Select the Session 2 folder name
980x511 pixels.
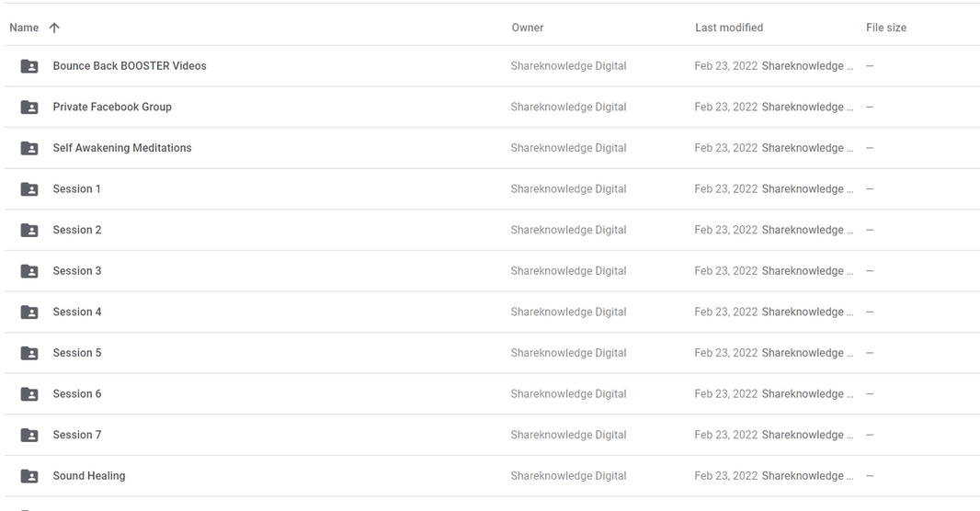pyautogui.click(x=77, y=230)
